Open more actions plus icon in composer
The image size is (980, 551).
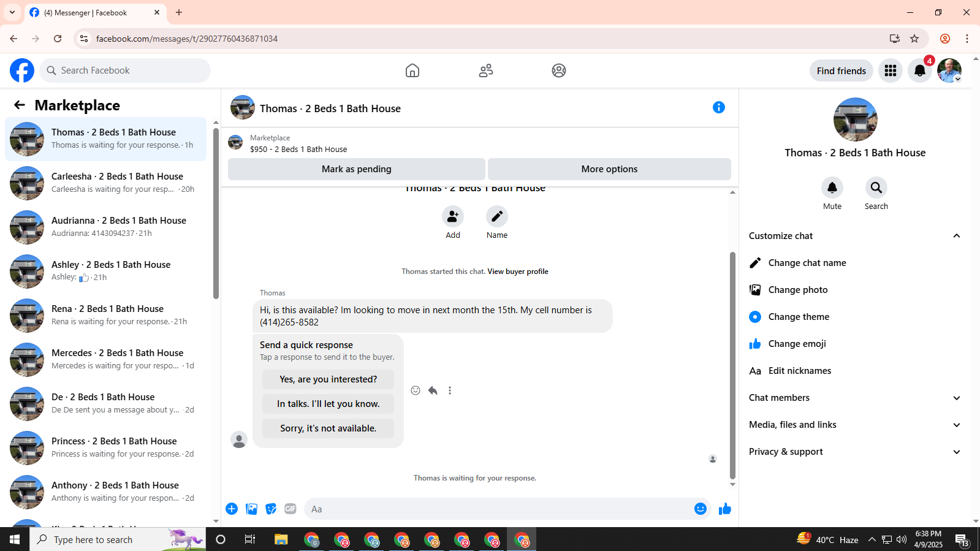(232, 509)
